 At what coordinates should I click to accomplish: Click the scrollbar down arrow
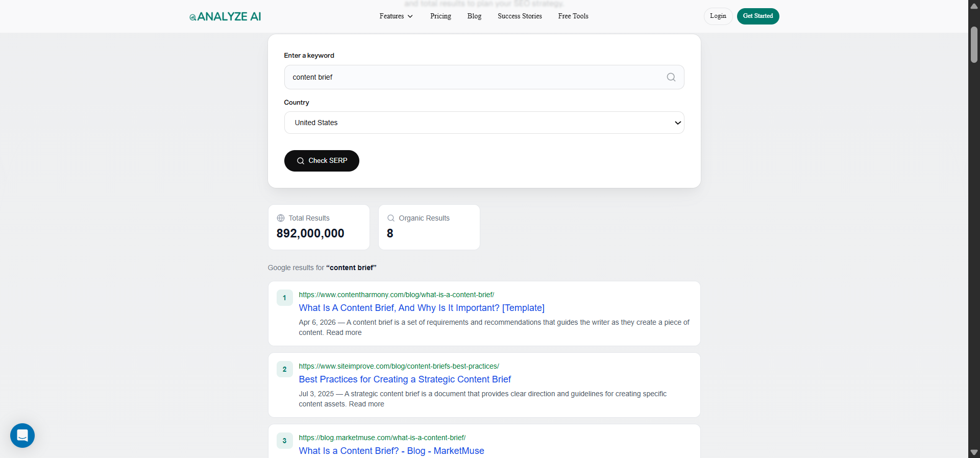(974, 452)
